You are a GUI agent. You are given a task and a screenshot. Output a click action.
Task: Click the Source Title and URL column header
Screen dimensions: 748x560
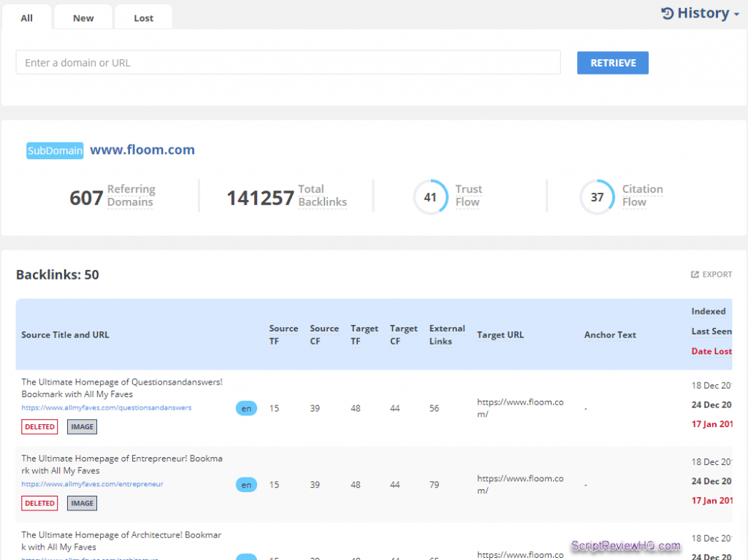tap(65, 335)
